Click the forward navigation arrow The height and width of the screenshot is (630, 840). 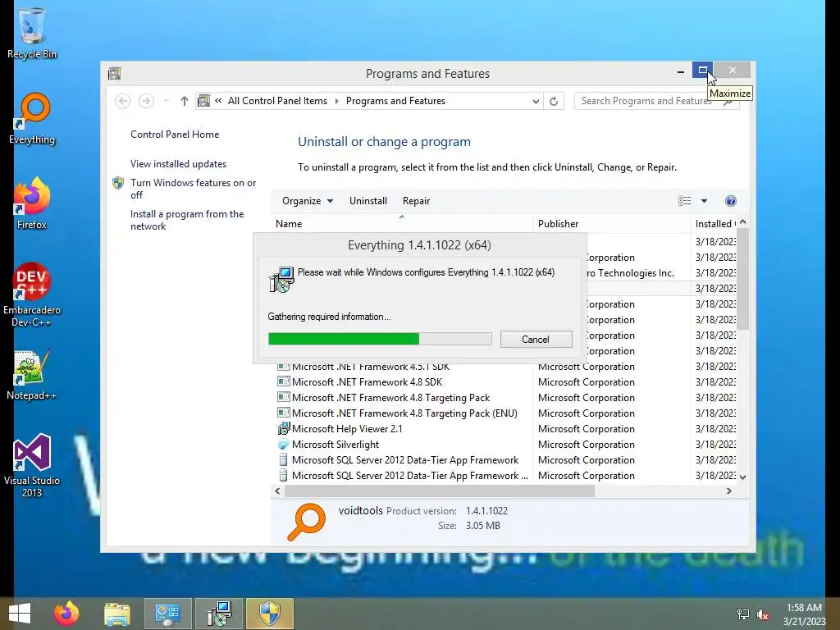point(146,101)
